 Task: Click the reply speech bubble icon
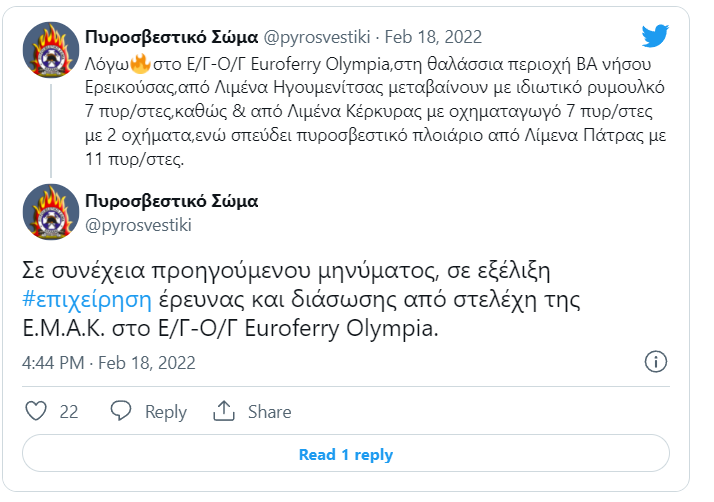[121, 411]
